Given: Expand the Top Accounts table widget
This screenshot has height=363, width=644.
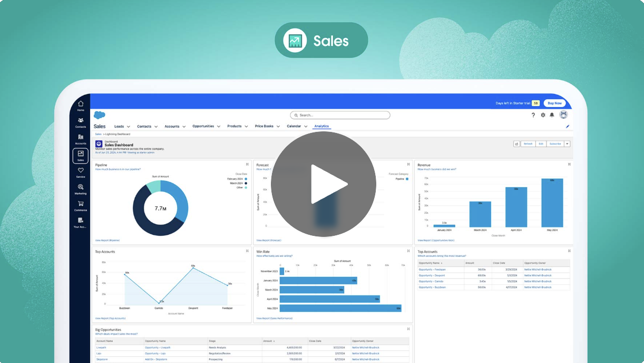Looking at the screenshot, I should [569, 251].
